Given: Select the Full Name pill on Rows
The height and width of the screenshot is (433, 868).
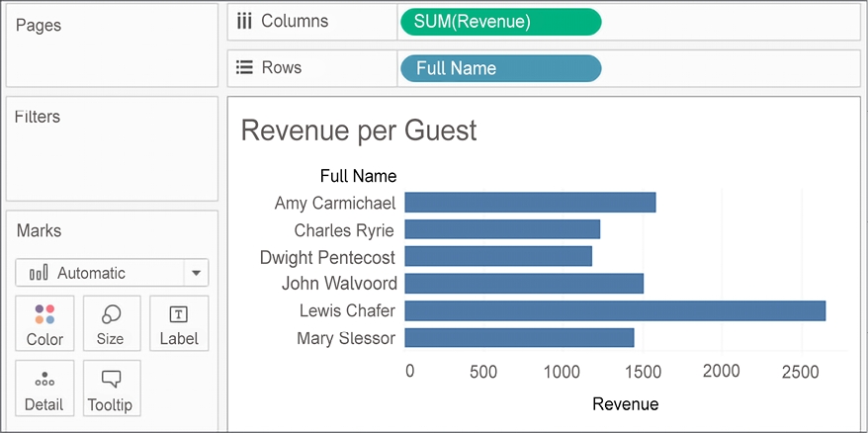Looking at the screenshot, I should click(x=499, y=68).
